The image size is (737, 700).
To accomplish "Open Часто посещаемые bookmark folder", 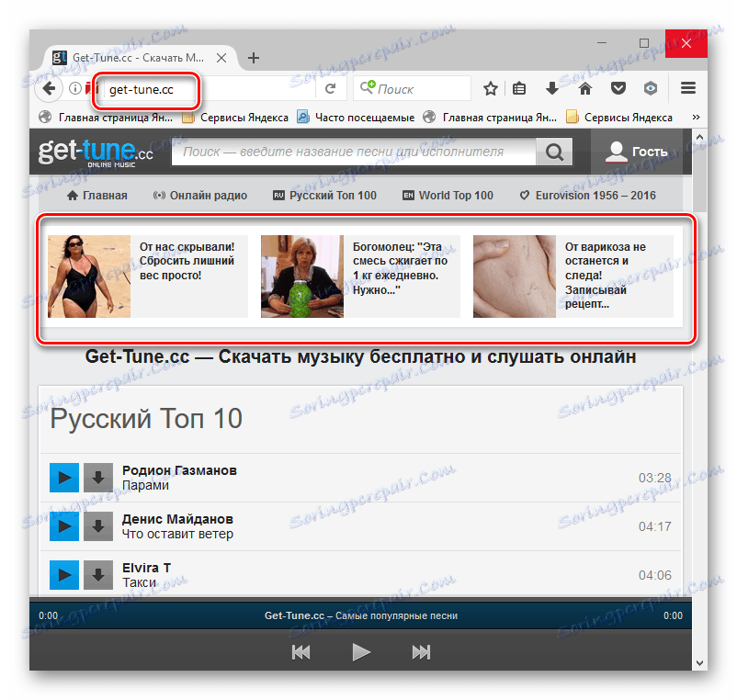I will [356, 118].
